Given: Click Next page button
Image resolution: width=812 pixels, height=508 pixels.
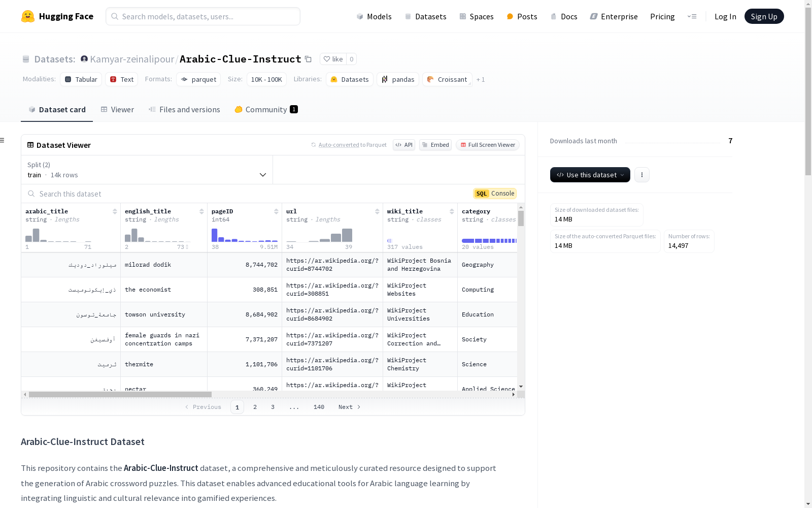Looking at the screenshot, I should point(350,407).
